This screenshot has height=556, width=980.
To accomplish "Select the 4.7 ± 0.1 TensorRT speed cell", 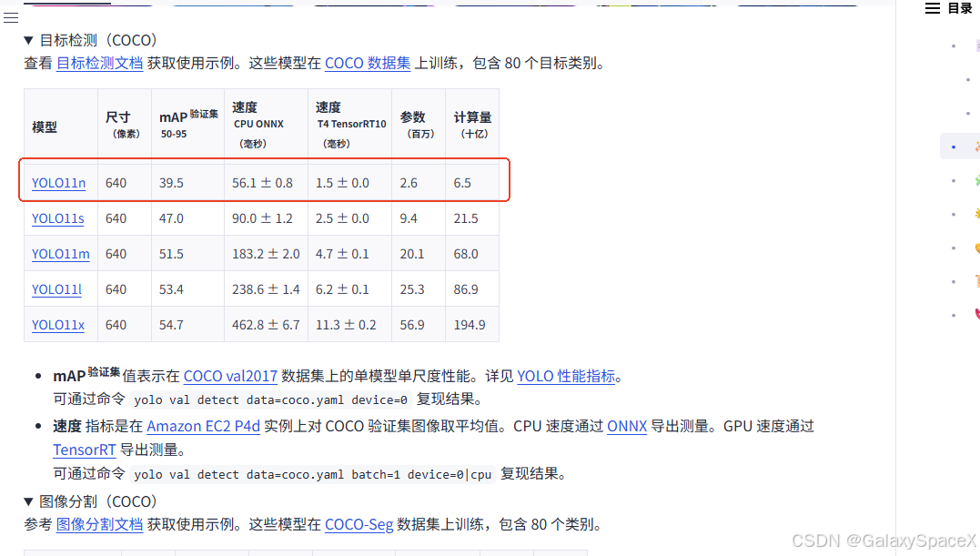I will click(x=350, y=254).
